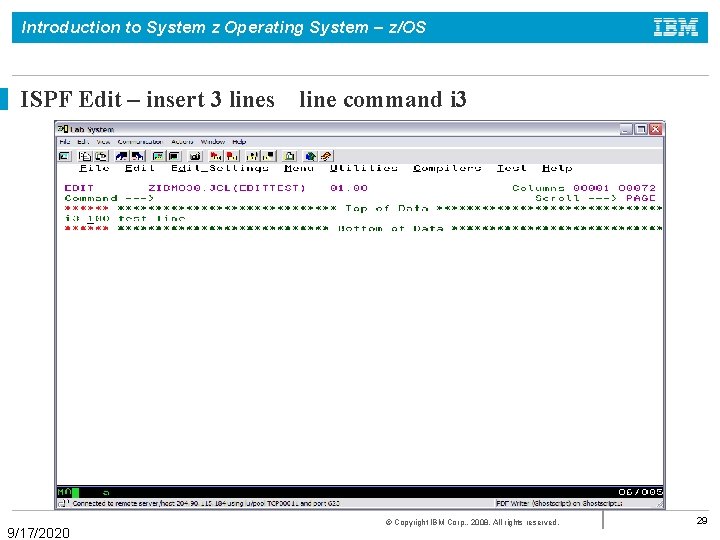
Task: Click the Quit macro toolbar icon
Action: coord(269,156)
